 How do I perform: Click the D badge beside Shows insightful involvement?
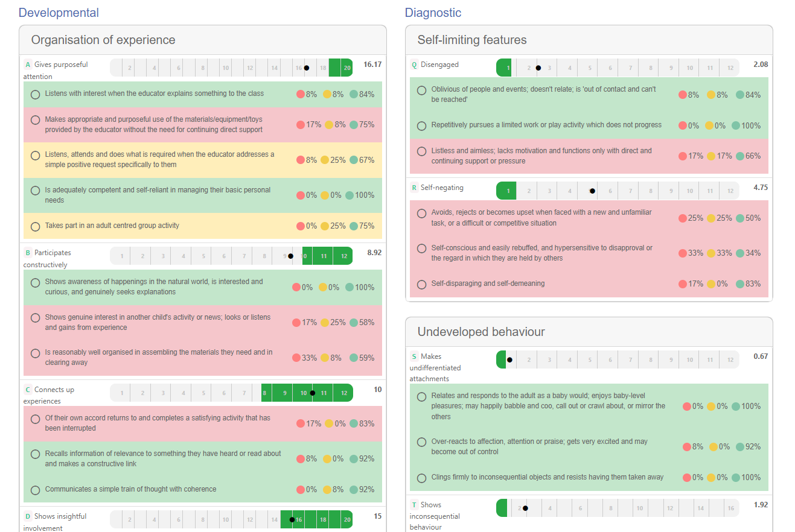pyautogui.click(x=28, y=516)
